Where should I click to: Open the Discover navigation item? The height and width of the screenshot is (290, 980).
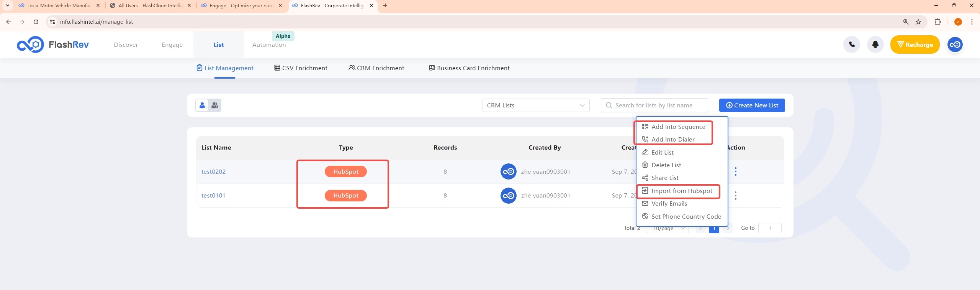(x=126, y=45)
